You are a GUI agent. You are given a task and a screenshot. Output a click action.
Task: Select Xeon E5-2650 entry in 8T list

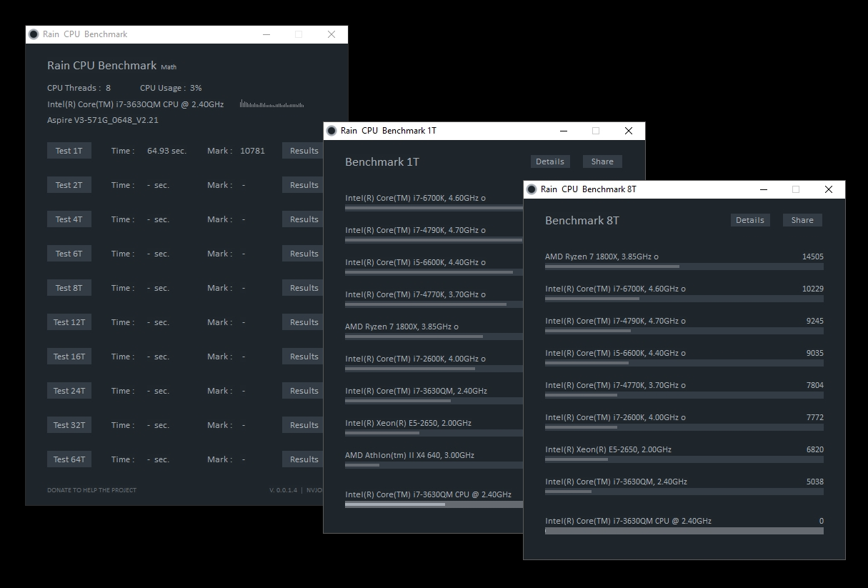point(684,454)
